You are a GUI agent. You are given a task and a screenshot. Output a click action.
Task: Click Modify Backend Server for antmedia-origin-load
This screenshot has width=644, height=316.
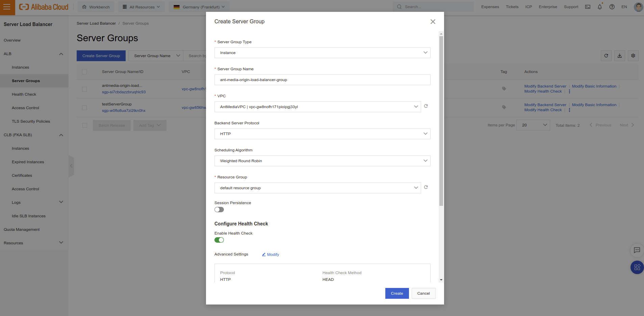point(545,86)
